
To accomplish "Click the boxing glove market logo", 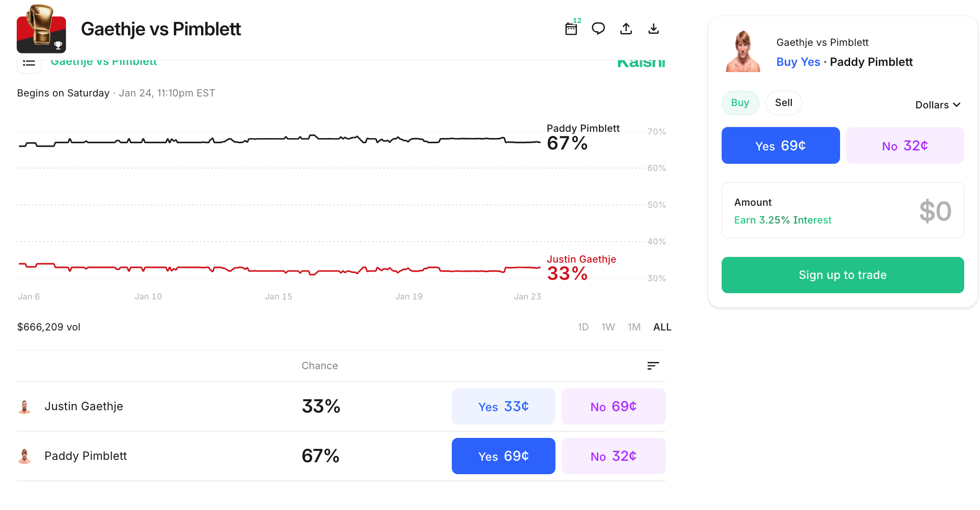I will 42,29.
